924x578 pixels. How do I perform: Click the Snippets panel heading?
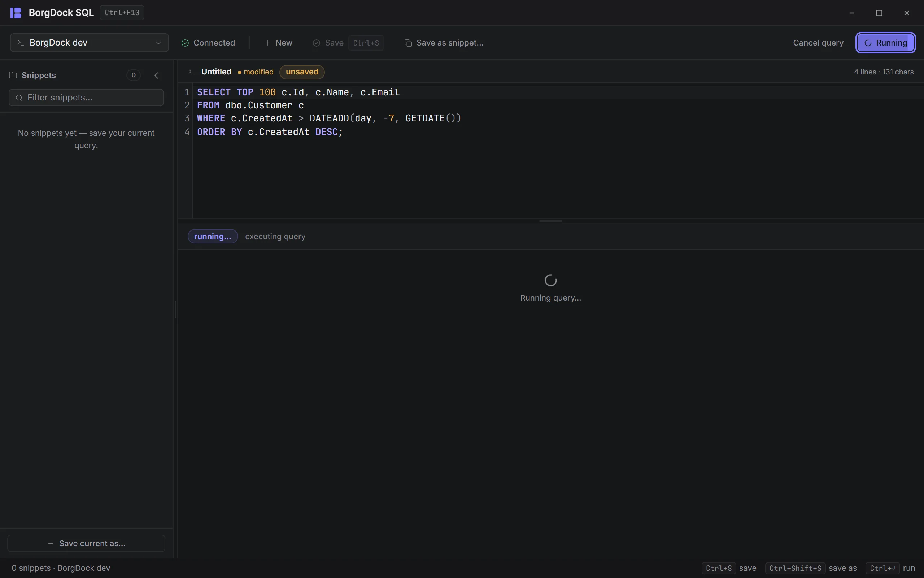39,75
